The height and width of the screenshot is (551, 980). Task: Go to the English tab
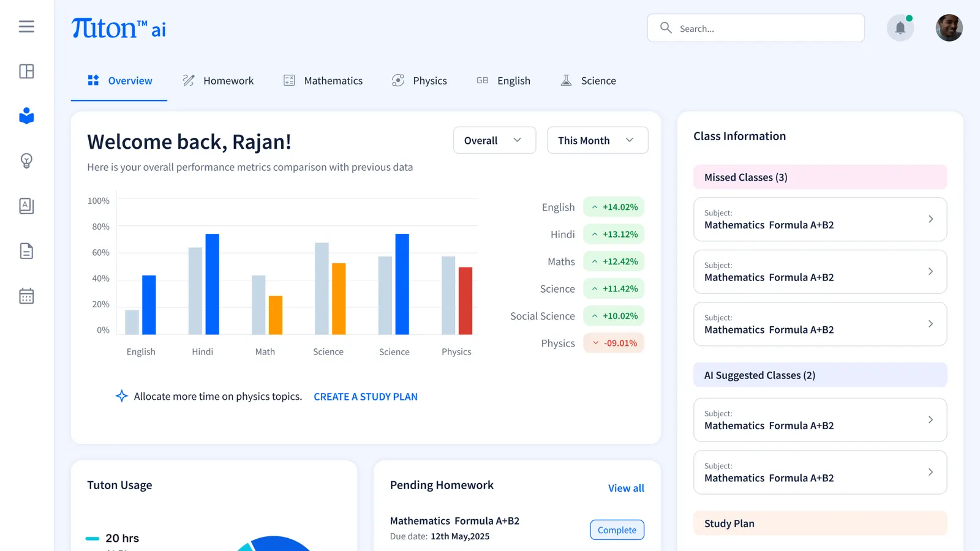pos(503,81)
